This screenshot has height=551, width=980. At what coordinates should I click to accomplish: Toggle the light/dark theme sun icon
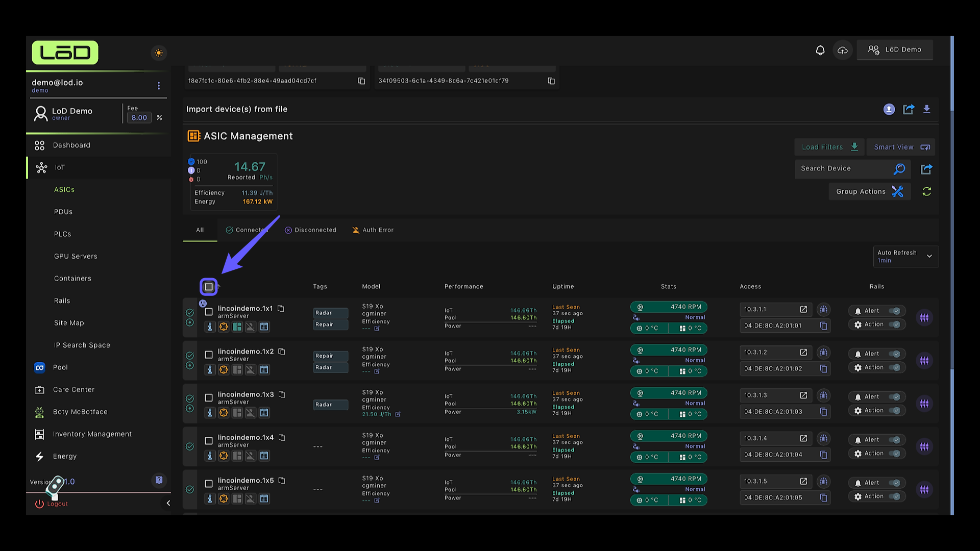(159, 53)
